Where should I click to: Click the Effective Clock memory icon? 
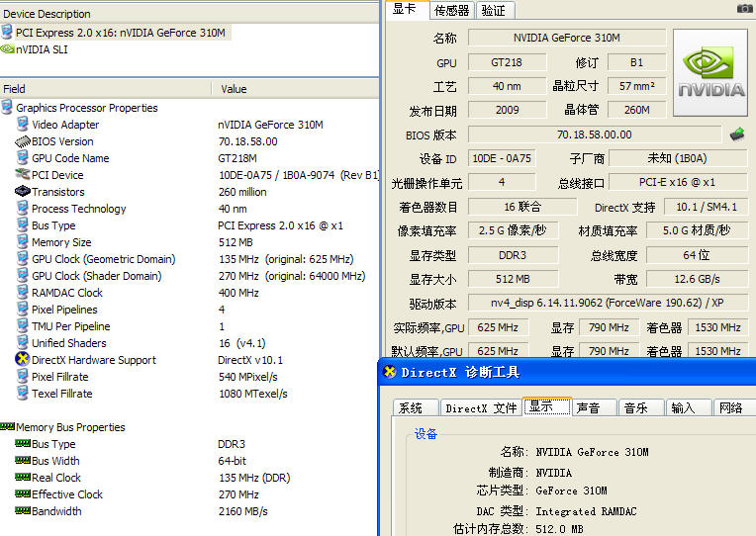[x=23, y=493]
